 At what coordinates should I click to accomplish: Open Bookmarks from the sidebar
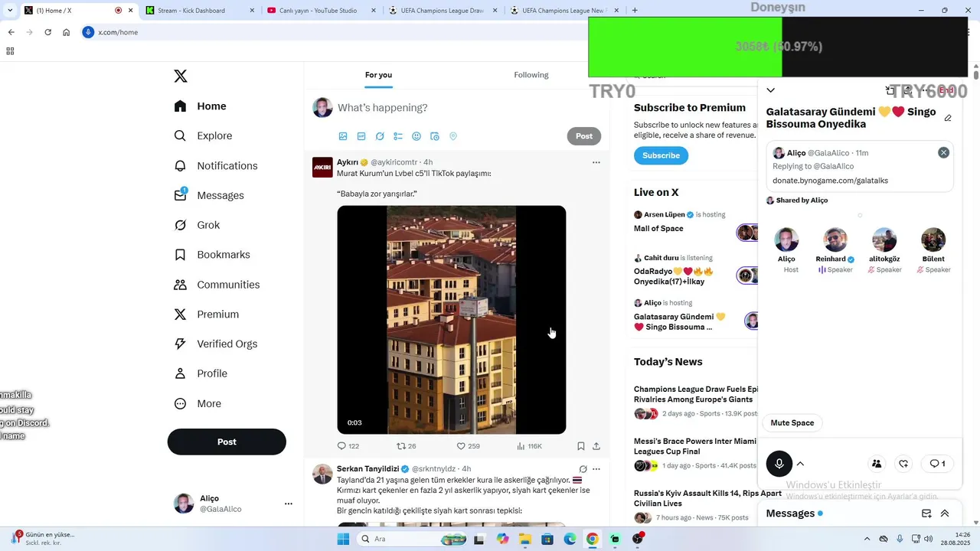[212, 255]
